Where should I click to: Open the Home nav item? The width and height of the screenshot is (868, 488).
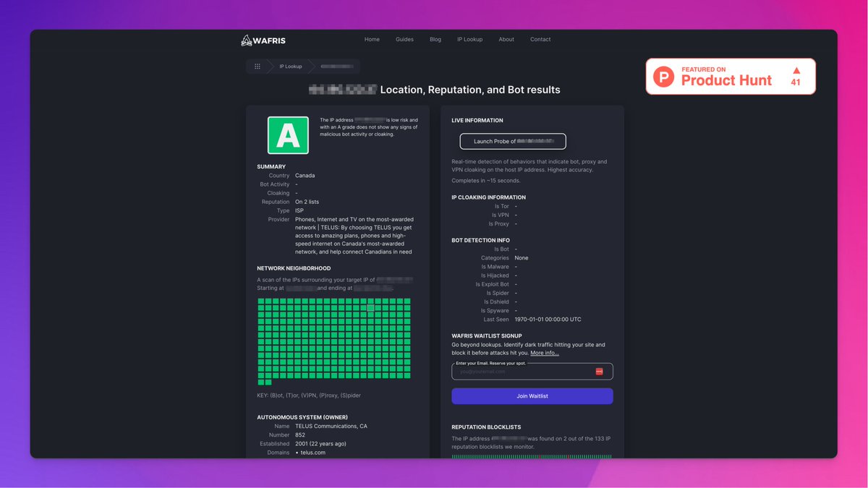tap(372, 40)
